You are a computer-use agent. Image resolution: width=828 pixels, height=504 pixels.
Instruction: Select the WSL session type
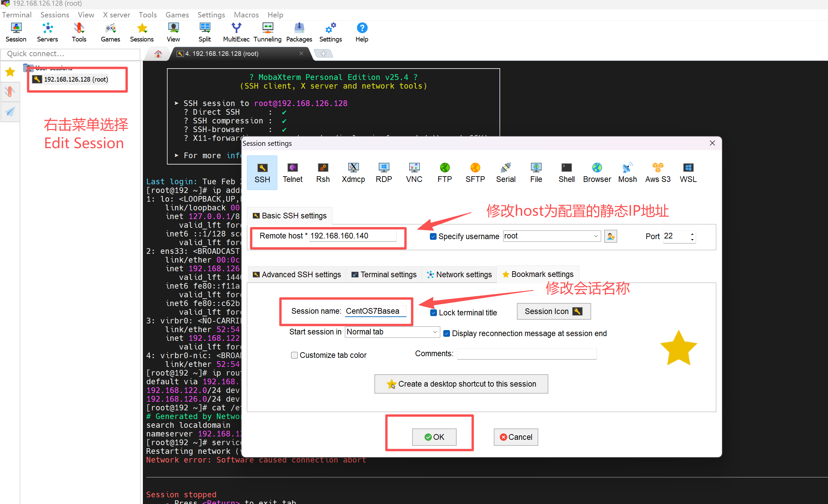click(688, 173)
